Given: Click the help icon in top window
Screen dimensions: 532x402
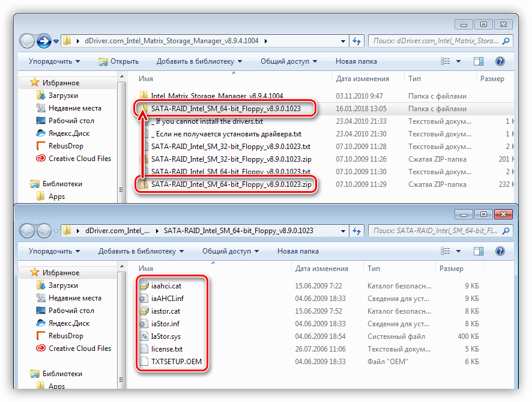Looking at the screenshot, I should point(499,61).
